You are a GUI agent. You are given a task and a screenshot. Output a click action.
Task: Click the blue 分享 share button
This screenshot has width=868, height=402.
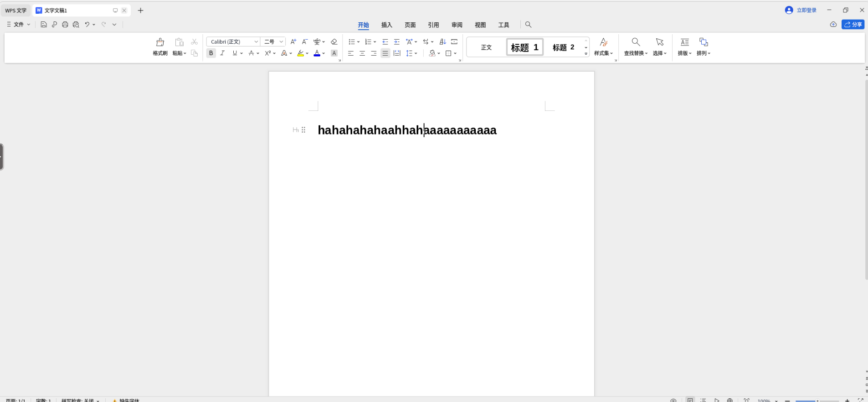pyautogui.click(x=853, y=25)
